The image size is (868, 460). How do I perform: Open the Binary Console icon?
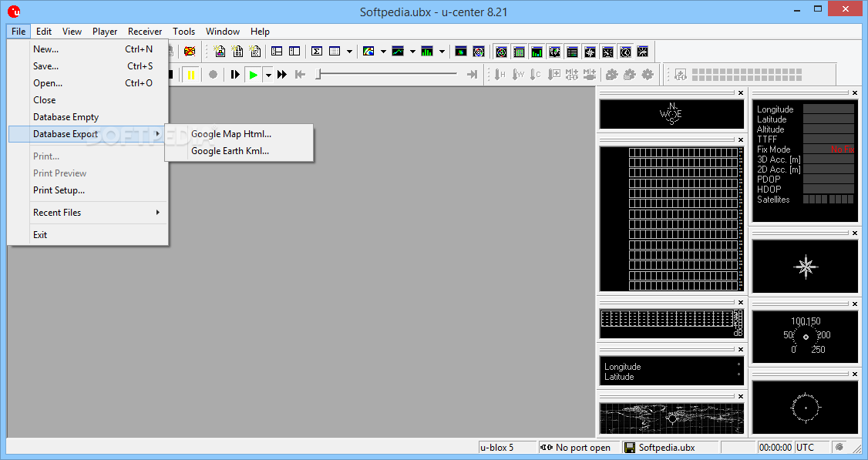point(237,52)
